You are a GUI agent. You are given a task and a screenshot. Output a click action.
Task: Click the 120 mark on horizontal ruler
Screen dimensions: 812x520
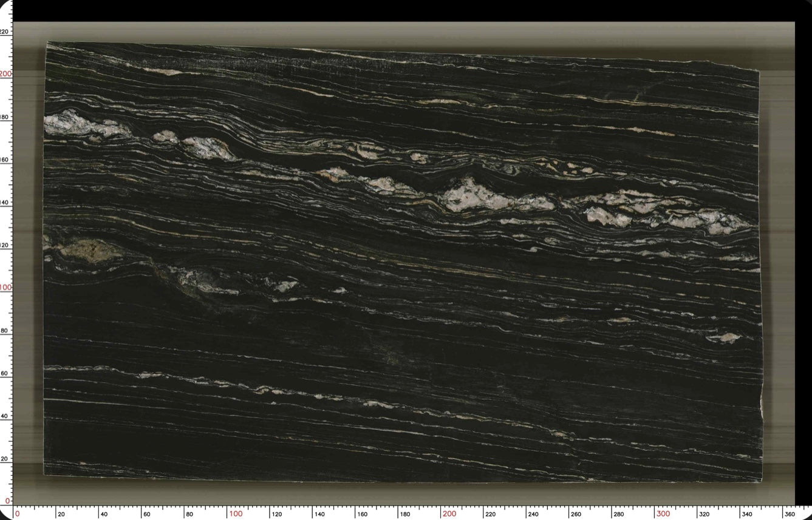coord(276,515)
